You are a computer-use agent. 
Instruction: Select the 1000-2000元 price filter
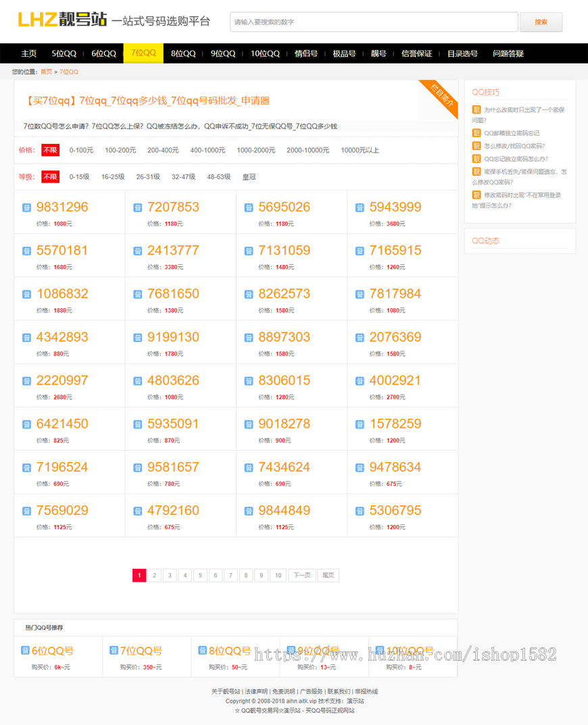click(x=255, y=150)
